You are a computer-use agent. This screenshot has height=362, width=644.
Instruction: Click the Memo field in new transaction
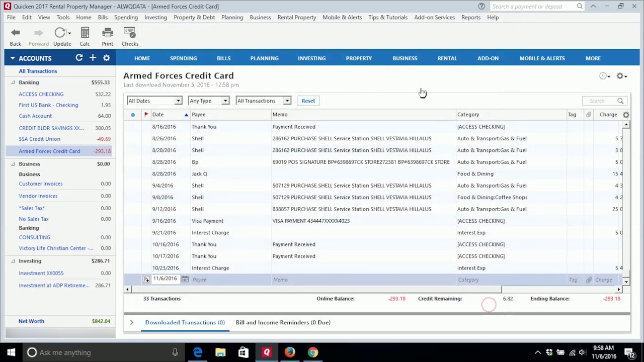tap(363, 280)
